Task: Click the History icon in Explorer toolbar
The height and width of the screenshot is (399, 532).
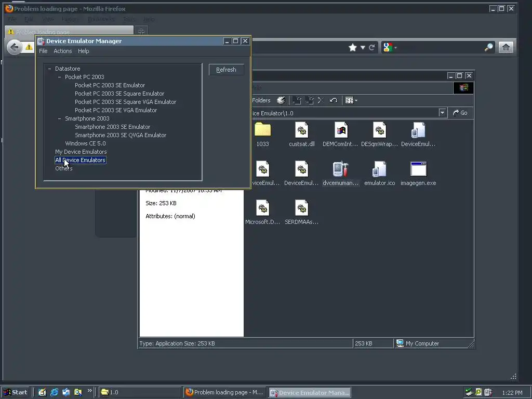Action: point(281,100)
